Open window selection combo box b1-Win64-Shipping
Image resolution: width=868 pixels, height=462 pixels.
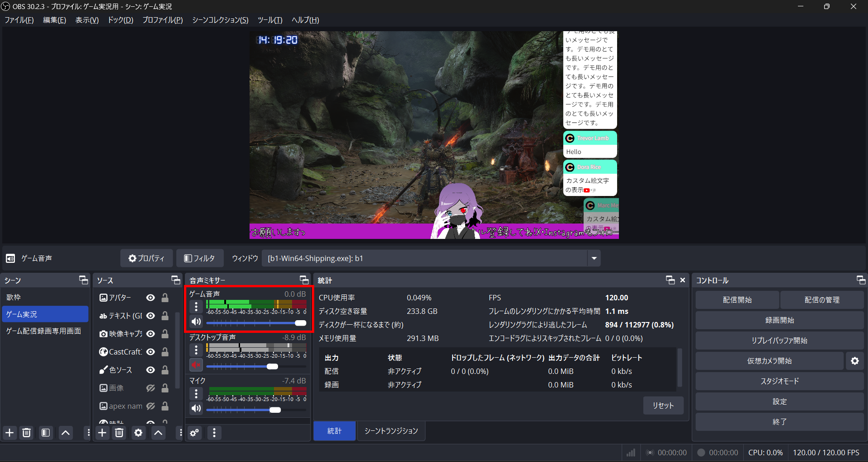tap(431, 258)
